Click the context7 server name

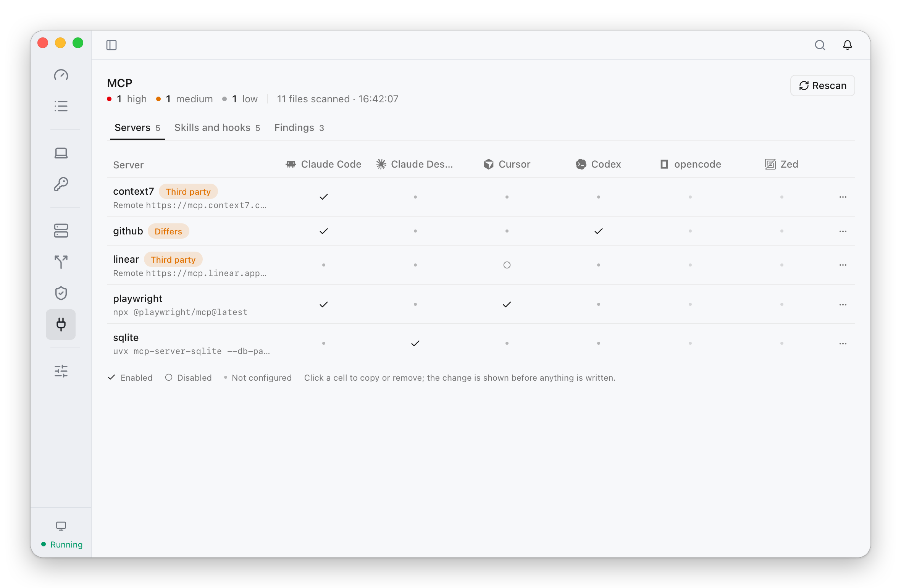tap(134, 191)
